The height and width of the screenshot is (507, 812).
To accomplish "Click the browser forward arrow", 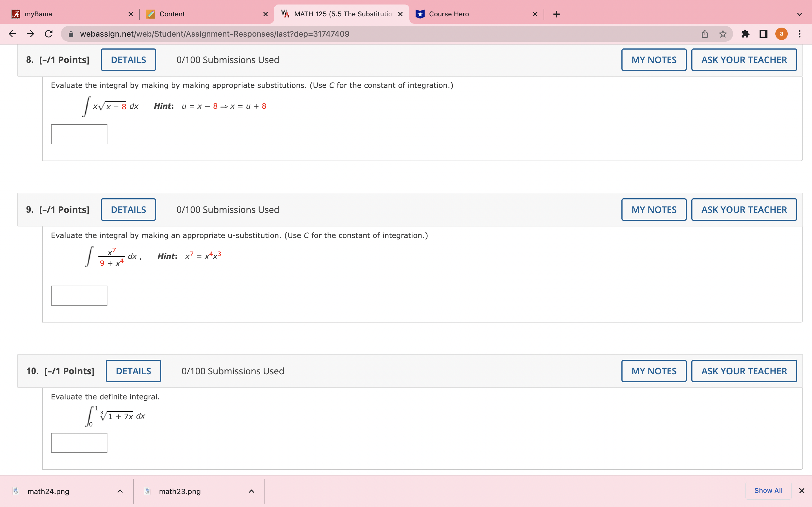I will click(x=30, y=34).
